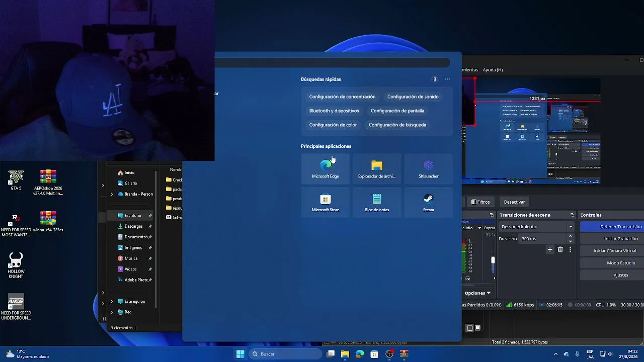The width and height of the screenshot is (644, 362).
Task: Select Galería in Explorer sidebar
Action: pos(132,184)
